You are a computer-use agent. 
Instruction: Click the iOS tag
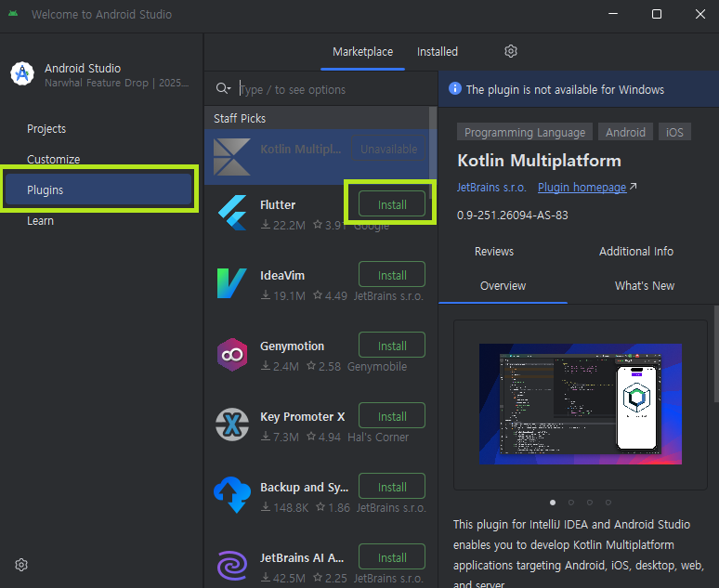674,132
